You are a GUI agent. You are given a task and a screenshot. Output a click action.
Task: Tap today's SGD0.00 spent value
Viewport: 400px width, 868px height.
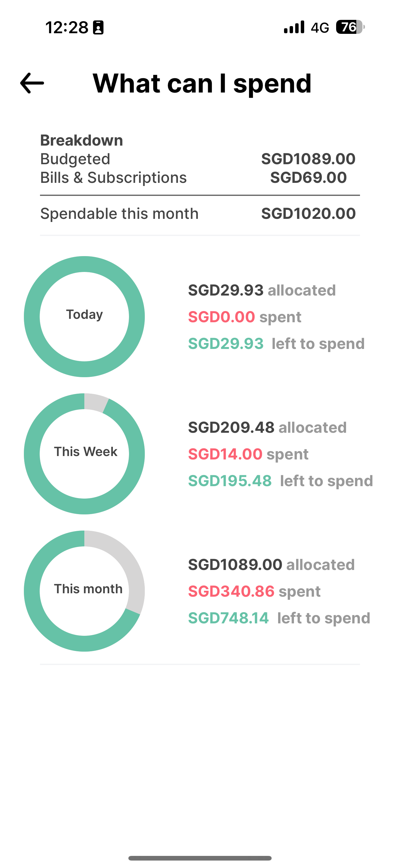[221, 317]
